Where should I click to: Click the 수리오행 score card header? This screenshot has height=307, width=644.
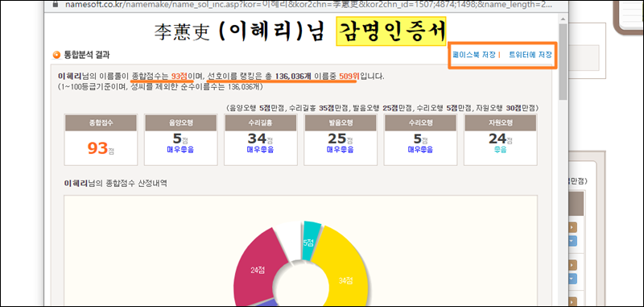[420, 123]
